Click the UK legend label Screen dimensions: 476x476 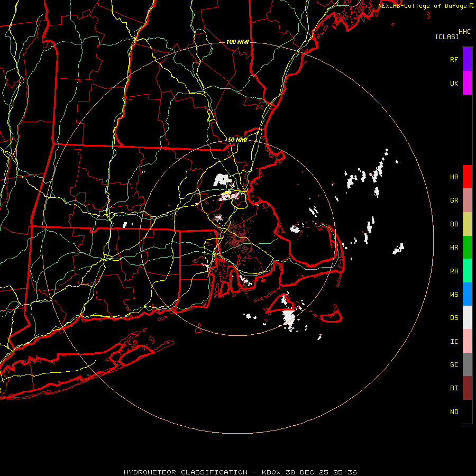coord(454,83)
